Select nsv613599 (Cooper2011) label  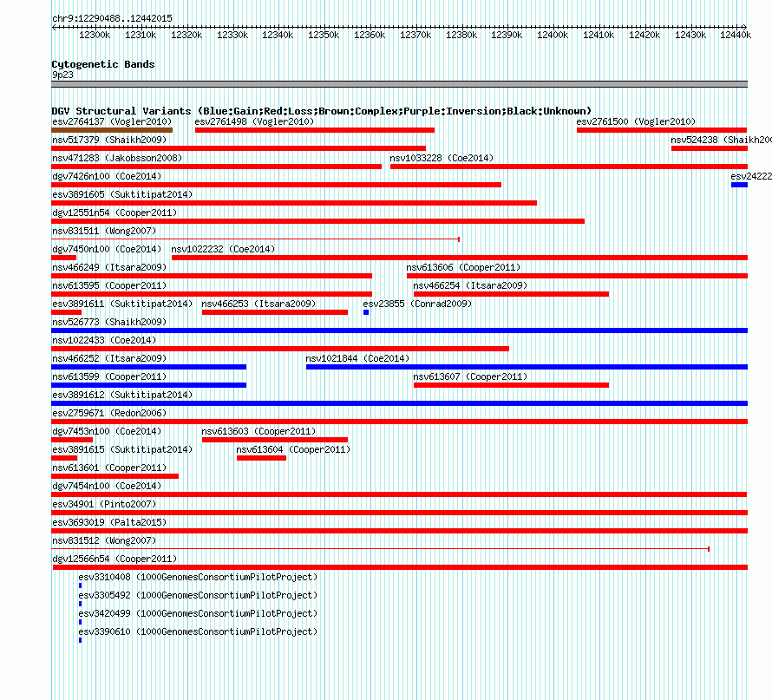click(x=109, y=376)
